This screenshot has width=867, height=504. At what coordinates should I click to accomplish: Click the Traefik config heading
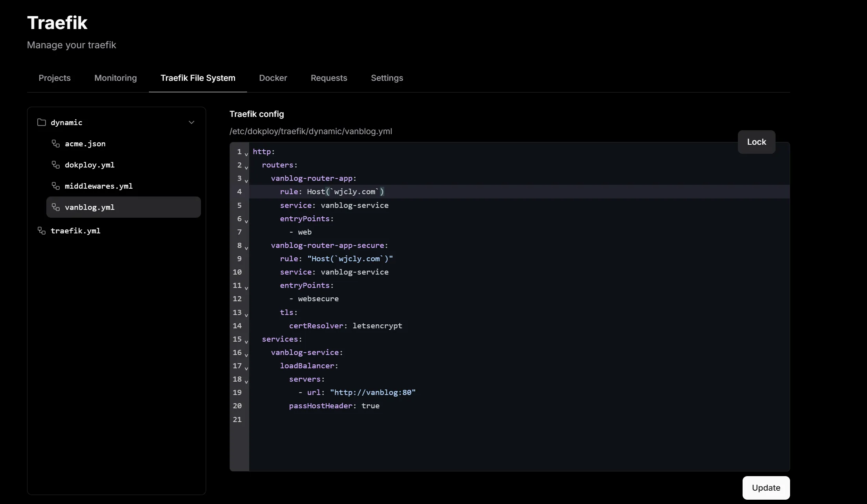257,114
